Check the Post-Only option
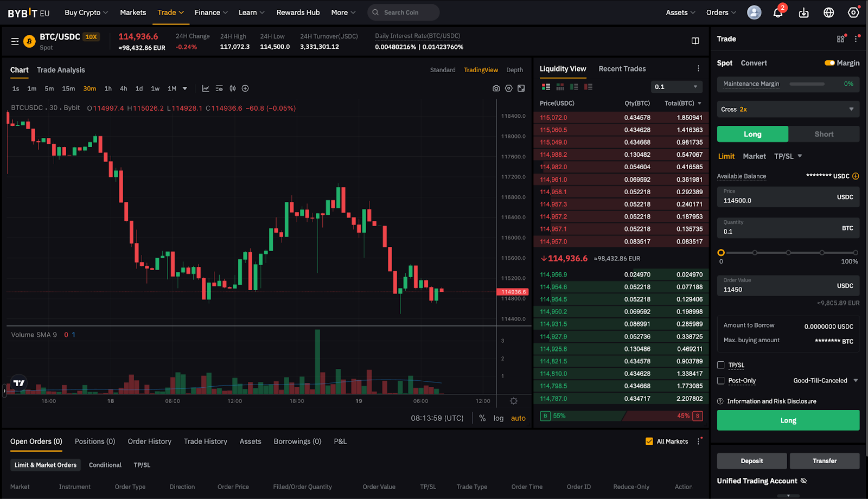 pos(721,381)
